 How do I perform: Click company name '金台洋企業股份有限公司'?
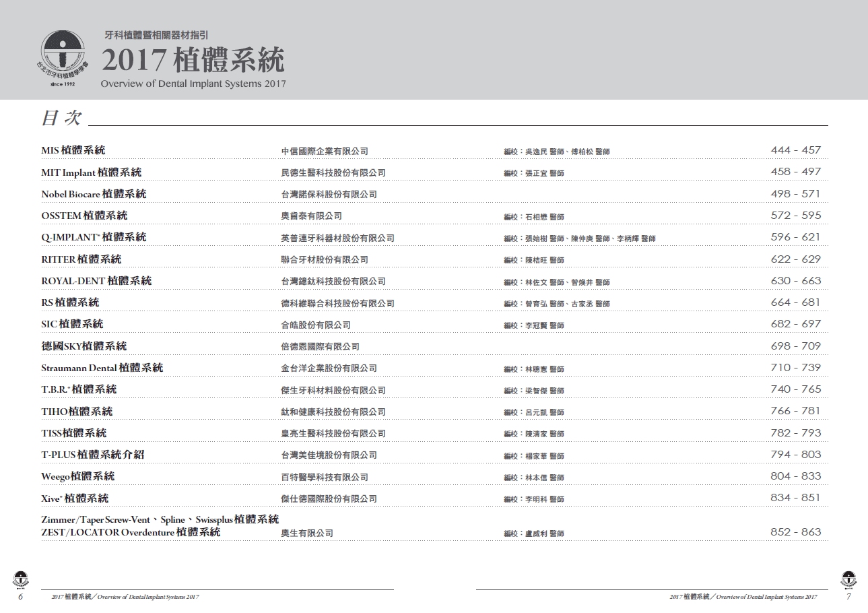click(329, 368)
